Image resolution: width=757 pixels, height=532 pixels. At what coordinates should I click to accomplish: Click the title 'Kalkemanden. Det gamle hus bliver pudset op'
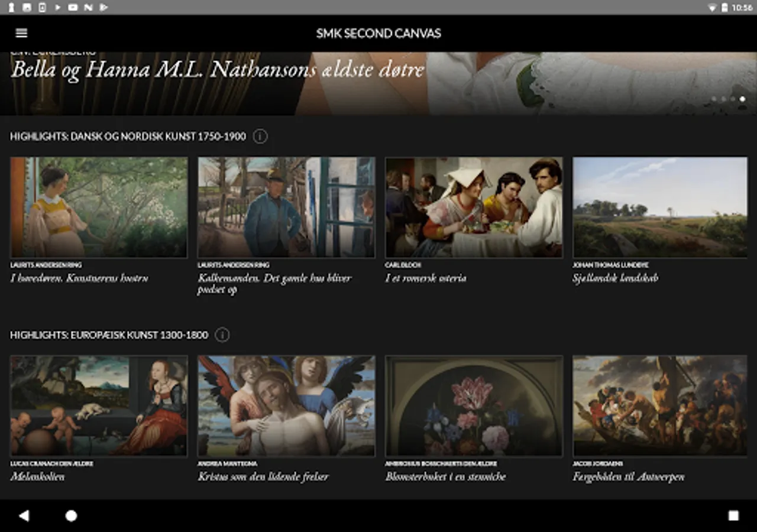point(274,284)
